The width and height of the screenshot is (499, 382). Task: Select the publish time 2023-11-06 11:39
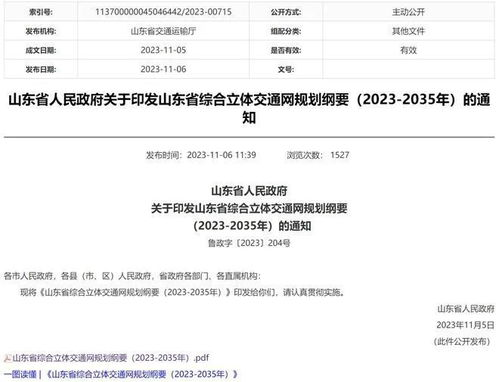tap(221, 155)
